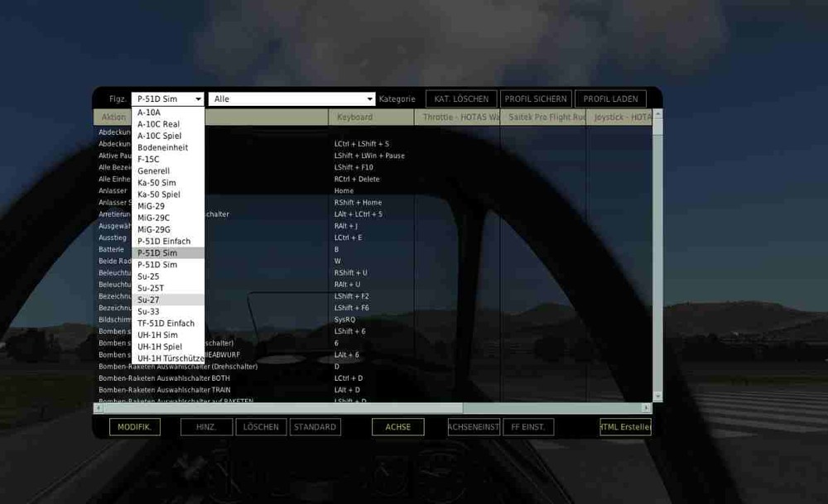Select Su-25 from the list

coord(168,276)
